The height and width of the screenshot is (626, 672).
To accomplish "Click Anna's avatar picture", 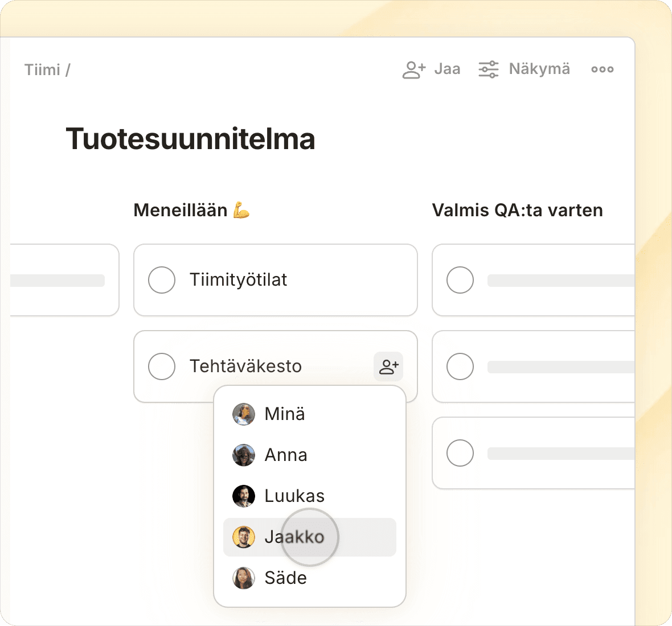I will [x=244, y=455].
